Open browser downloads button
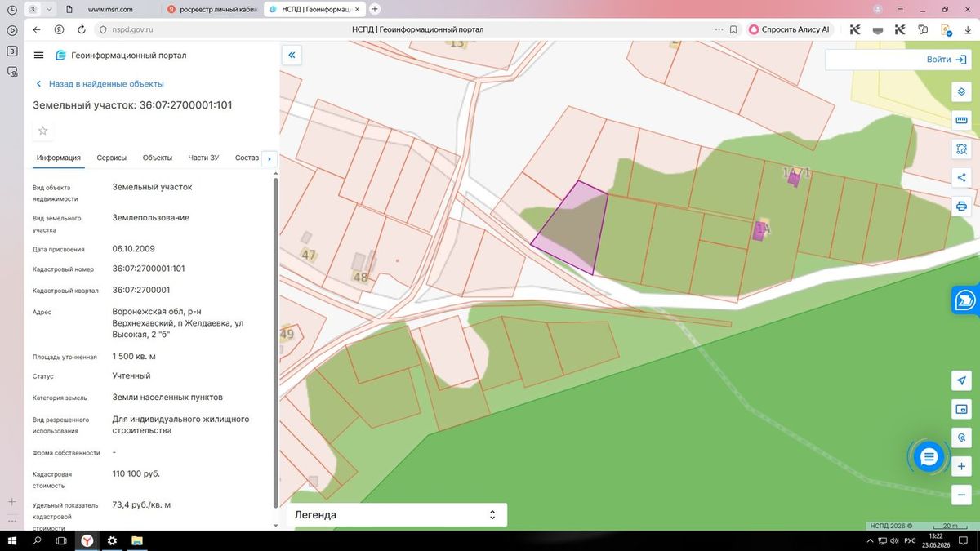The width and height of the screenshot is (980, 551). [966, 29]
